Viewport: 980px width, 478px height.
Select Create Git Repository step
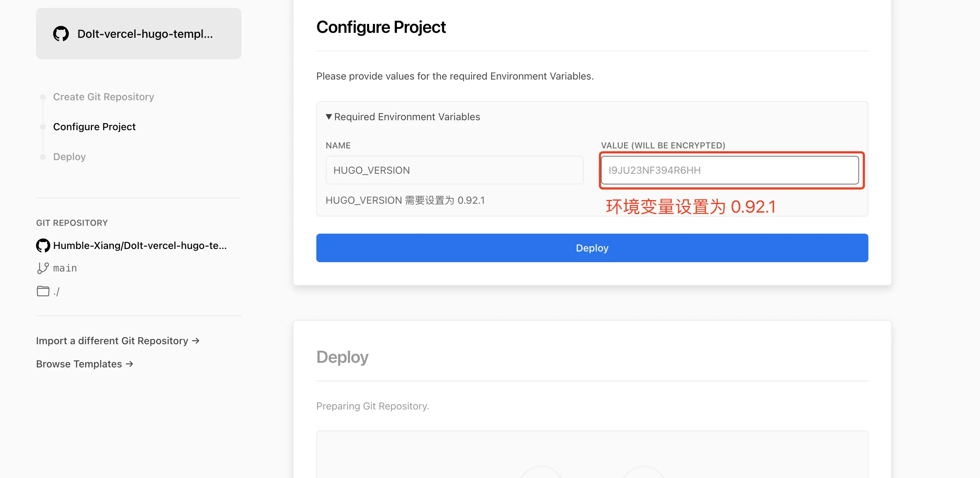pyautogui.click(x=103, y=97)
